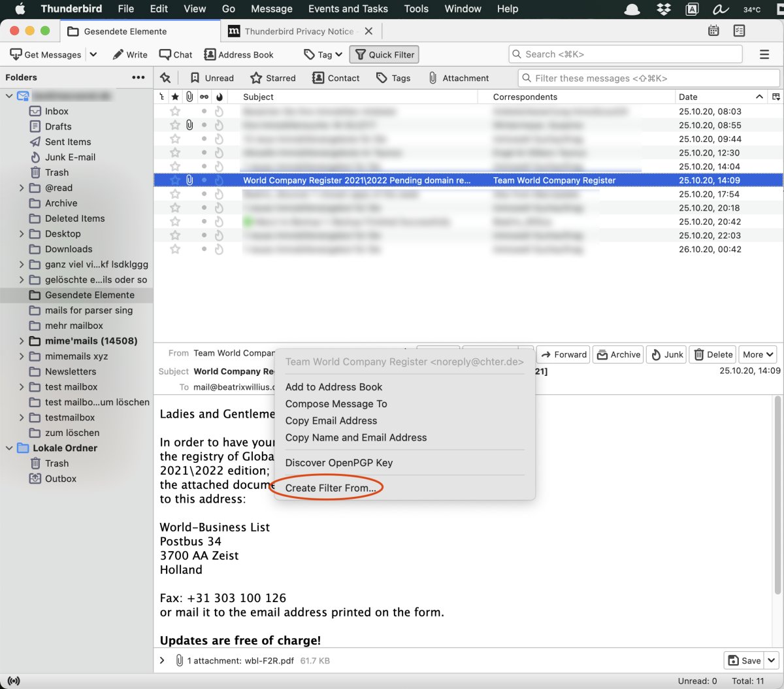The image size is (784, 689).
Task: Toggle the Attachment quick filter
Action: click(459, 78)
